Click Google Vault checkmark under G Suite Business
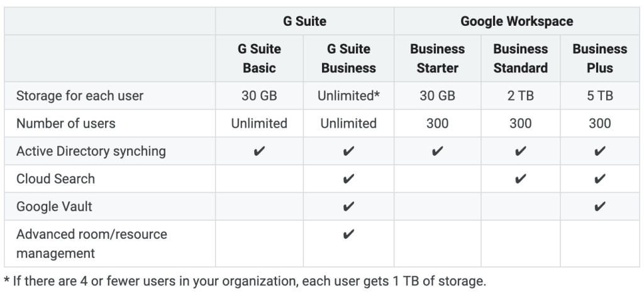 348,207
